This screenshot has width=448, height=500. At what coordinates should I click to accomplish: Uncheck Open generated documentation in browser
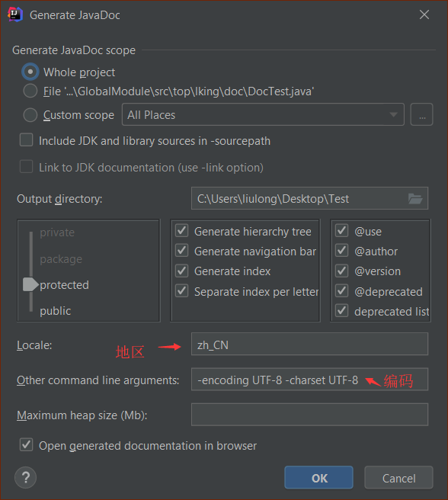coord(26,445)
